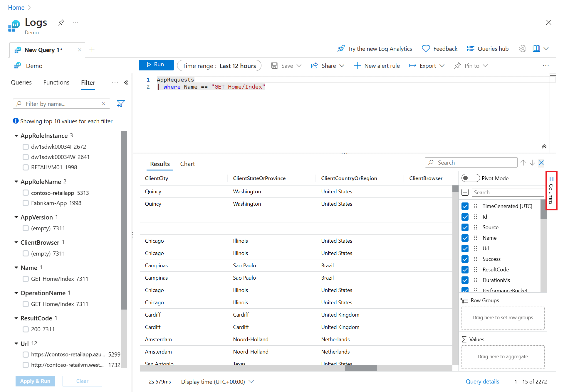
Task: Collapse query editor with double up arrows
Action: point(544,146)
